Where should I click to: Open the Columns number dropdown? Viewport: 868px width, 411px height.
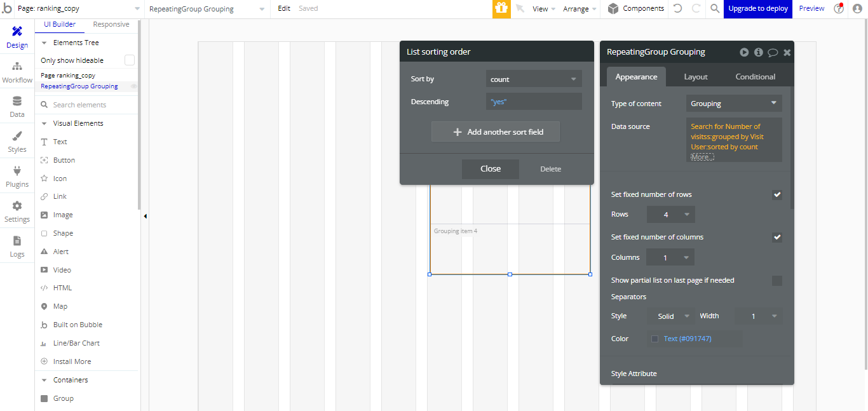coord(670,257)
